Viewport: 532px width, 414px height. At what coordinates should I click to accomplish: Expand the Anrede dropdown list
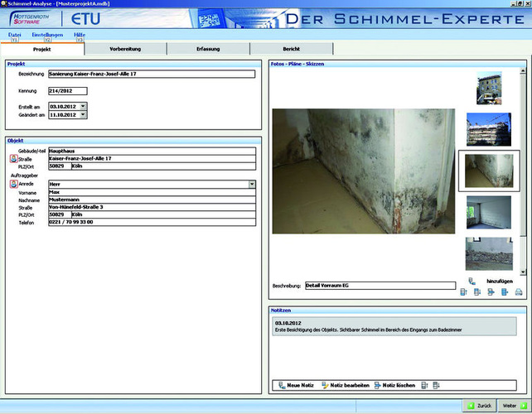click(x=252, y=185)
